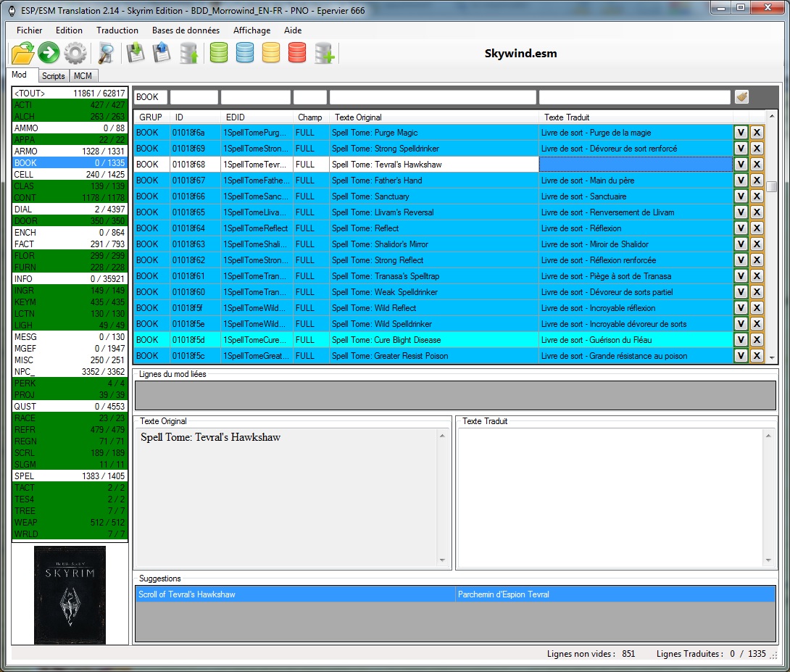Validate the Reflect row with V

pos(741,228)
